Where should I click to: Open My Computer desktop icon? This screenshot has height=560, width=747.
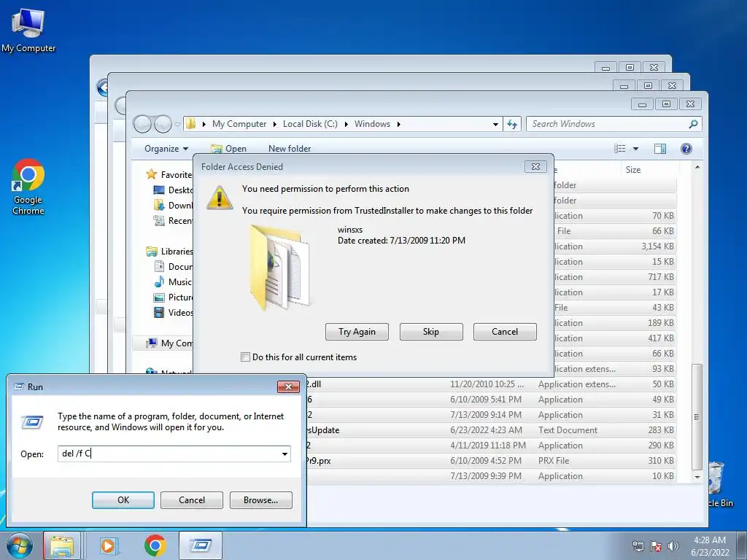[28, 31]
